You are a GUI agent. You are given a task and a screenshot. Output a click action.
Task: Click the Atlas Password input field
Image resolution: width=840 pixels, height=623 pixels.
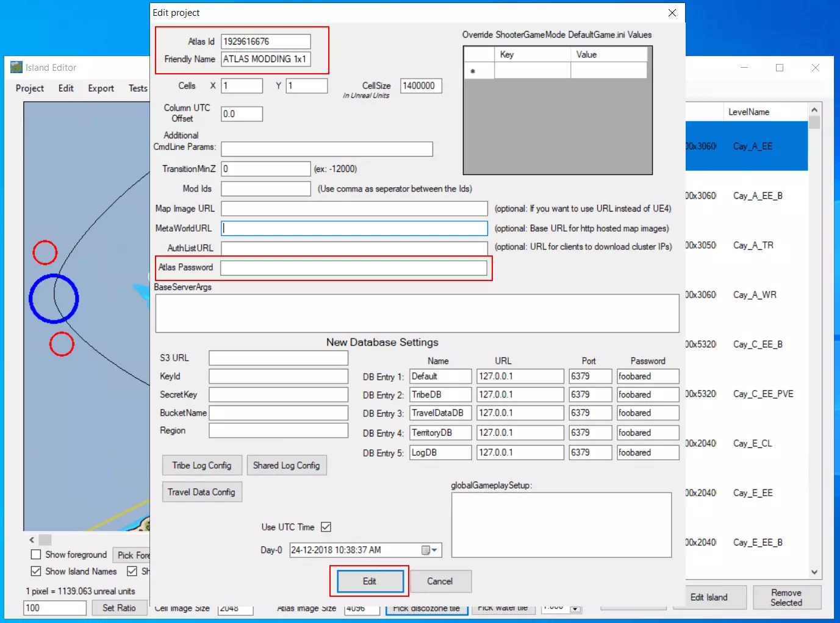tap(354, 268)
